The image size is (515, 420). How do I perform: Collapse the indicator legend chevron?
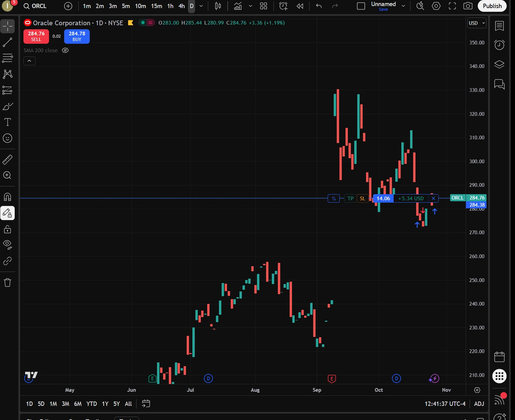tap(29, 61)
